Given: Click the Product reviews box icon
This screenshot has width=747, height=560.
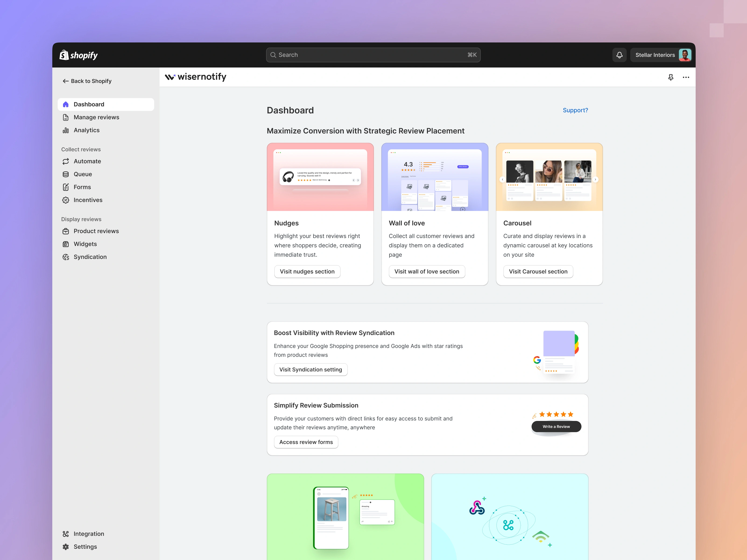Looking at the screenshot, I should click(x=66, y=231).
